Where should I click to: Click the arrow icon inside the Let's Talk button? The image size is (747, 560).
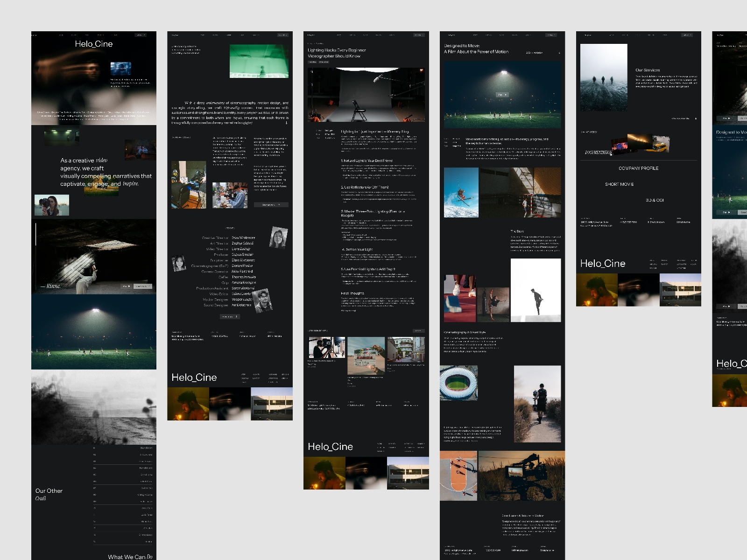coord(145,34)
